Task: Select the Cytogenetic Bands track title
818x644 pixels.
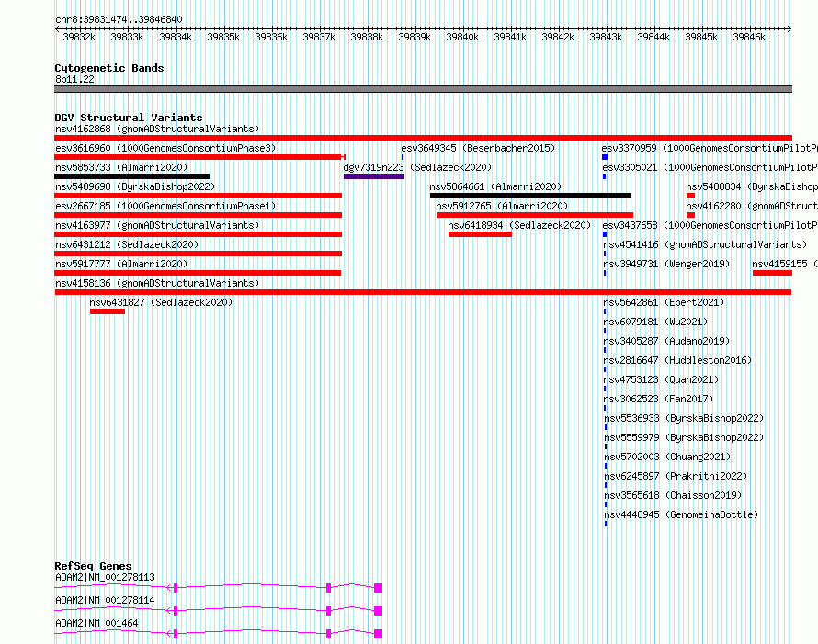Action: [x=109, y=68]
